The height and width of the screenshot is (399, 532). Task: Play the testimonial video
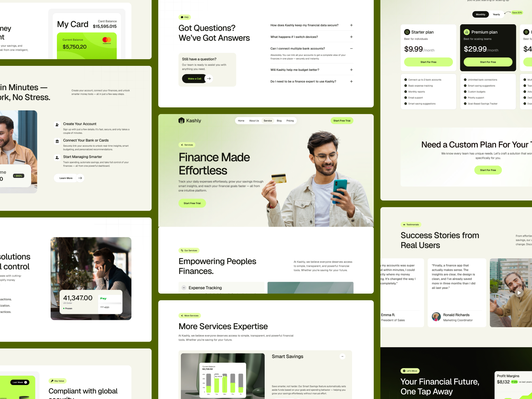pyautogui.click(x=519, y=293)
